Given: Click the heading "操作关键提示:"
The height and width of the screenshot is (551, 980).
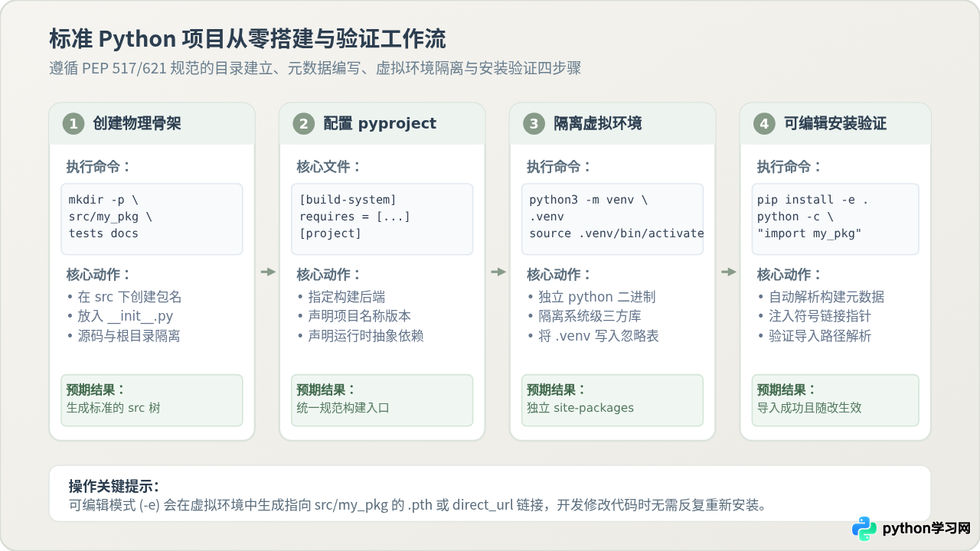Looking at the screenshot, I should (x=114, y=487).
